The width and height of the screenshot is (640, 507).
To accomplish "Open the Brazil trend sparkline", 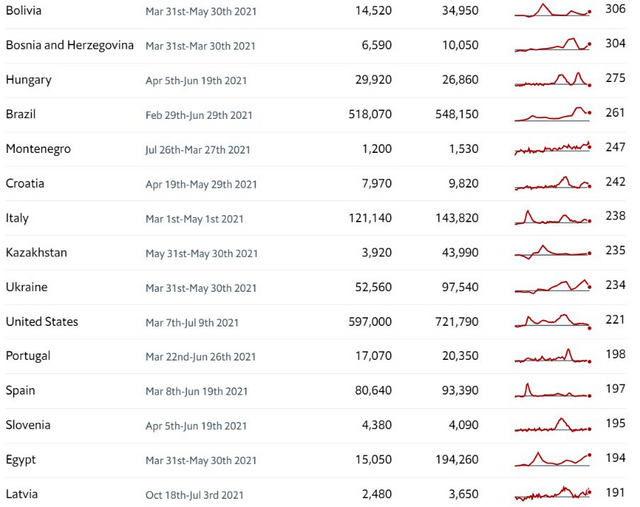I will (x=553, y=114).
